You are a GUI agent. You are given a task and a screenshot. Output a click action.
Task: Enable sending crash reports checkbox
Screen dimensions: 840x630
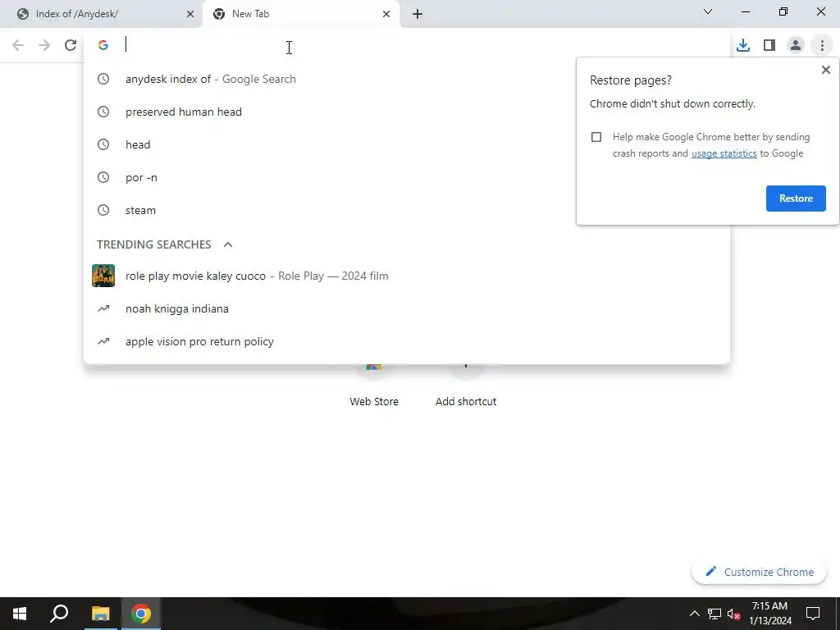(596, 137)
